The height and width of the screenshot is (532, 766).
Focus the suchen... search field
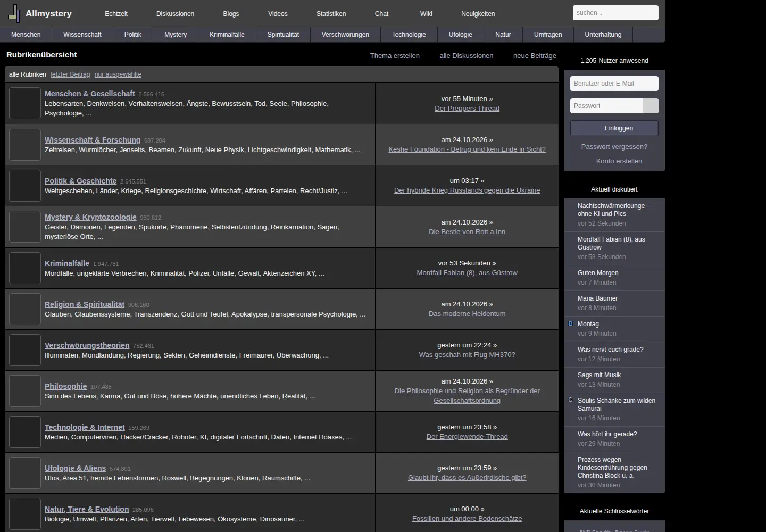point(615,13)
